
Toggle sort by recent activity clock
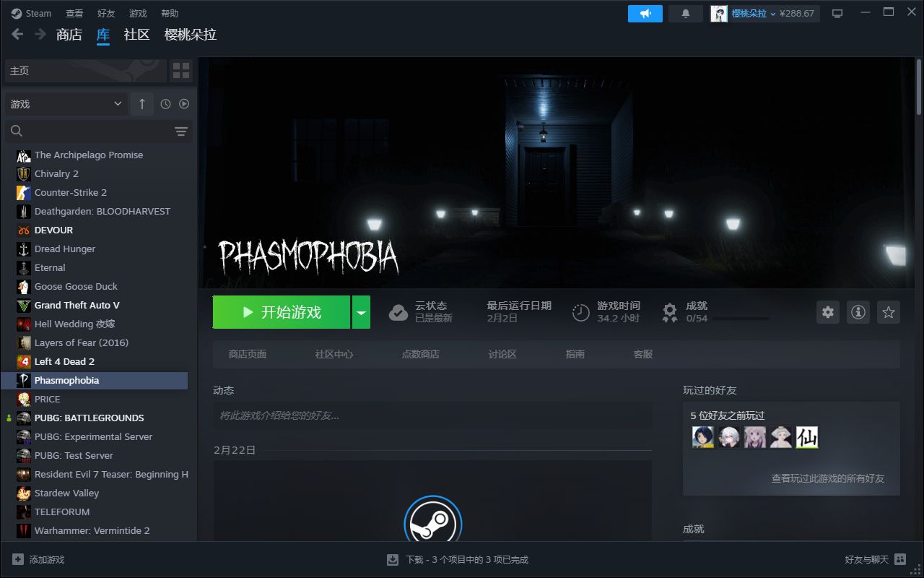click(x=165, y=104)
